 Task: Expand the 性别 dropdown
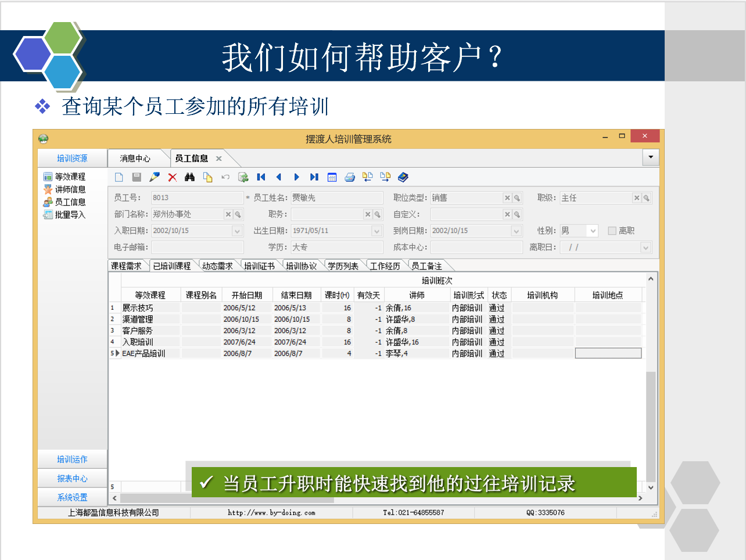593,231
